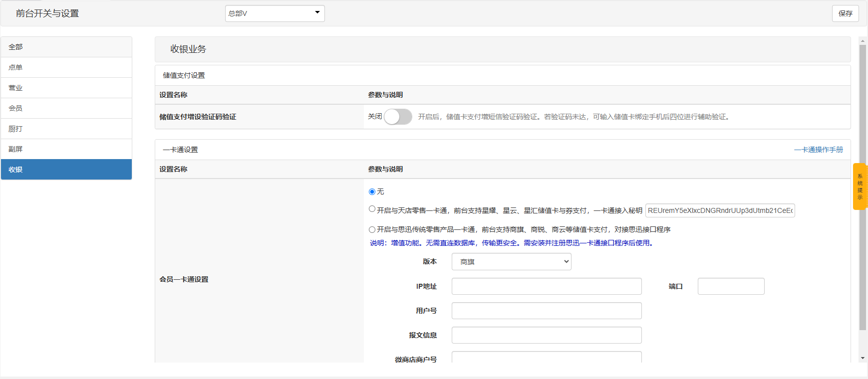Click the 报文信息 input field
This screenshot has height=379, width=868.
point(547,335)
